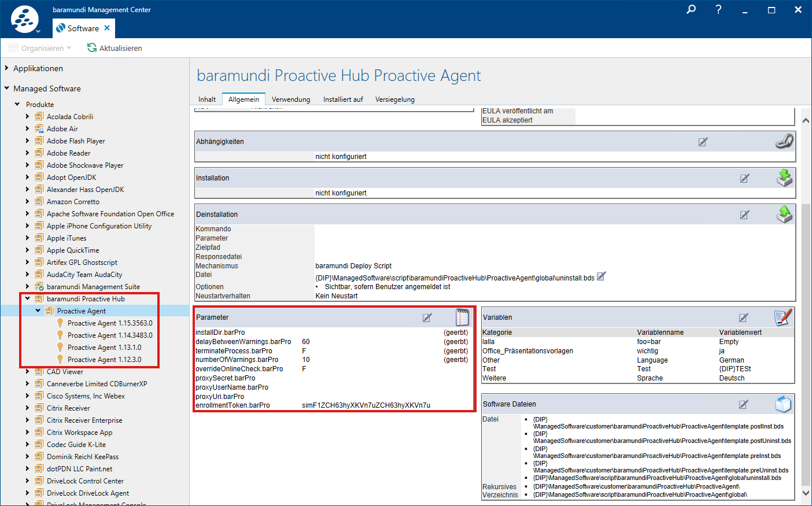The image size is (812, 506).
Task: Expand the Adobe Reader tree node
Action: [27, 153]
